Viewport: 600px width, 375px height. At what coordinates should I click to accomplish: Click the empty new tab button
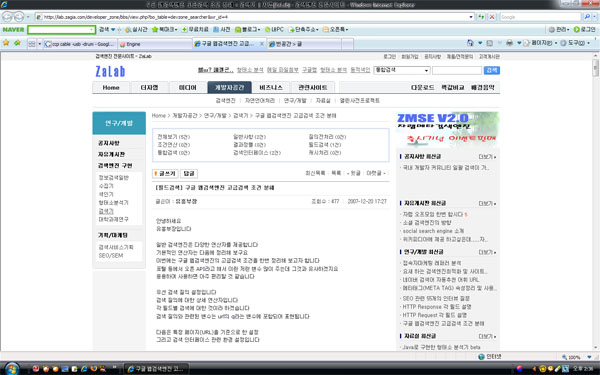click(347, 44)
